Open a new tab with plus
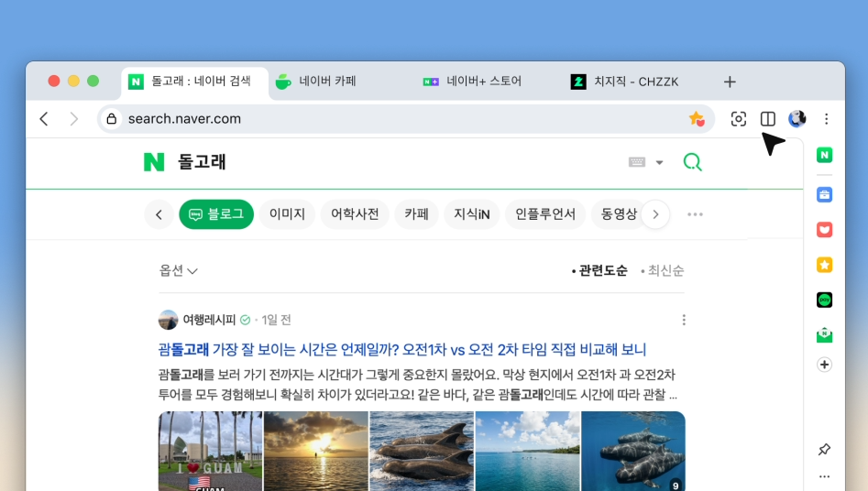The width and height of the screenshot is (868, 491). tap(730, 82)
